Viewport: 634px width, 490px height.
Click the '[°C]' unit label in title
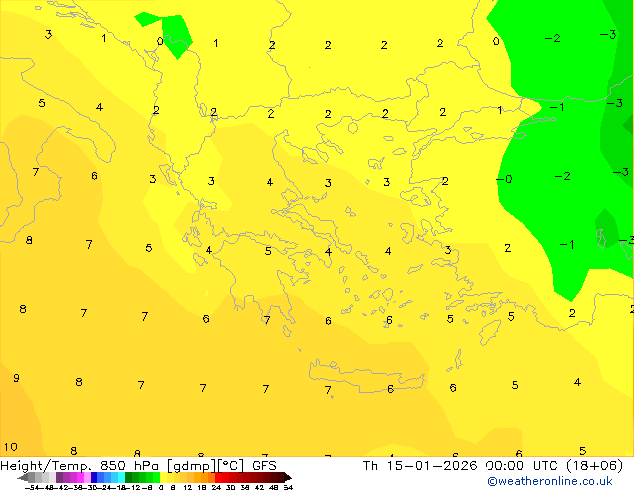pos(231,466)
